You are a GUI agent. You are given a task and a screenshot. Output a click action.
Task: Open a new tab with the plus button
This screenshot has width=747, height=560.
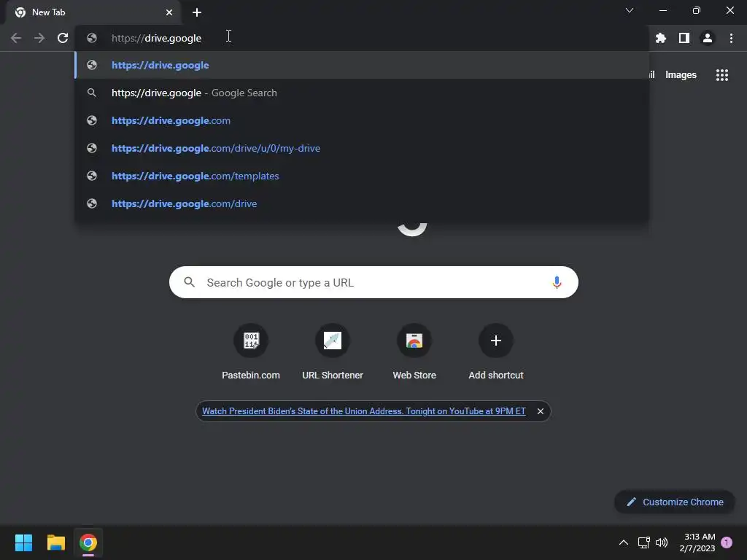pyautogui.click(x=197, y=12)
